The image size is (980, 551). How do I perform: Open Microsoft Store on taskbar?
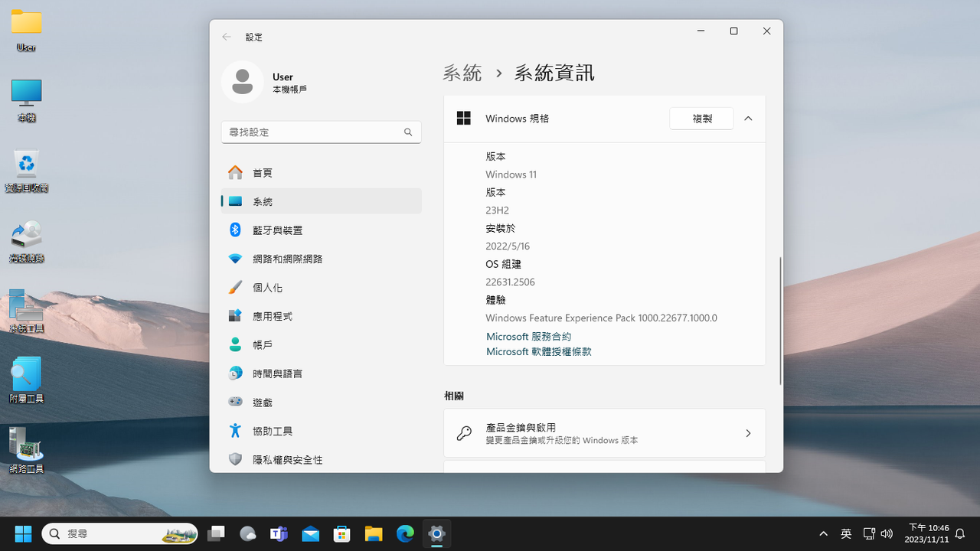click(341, 533)
